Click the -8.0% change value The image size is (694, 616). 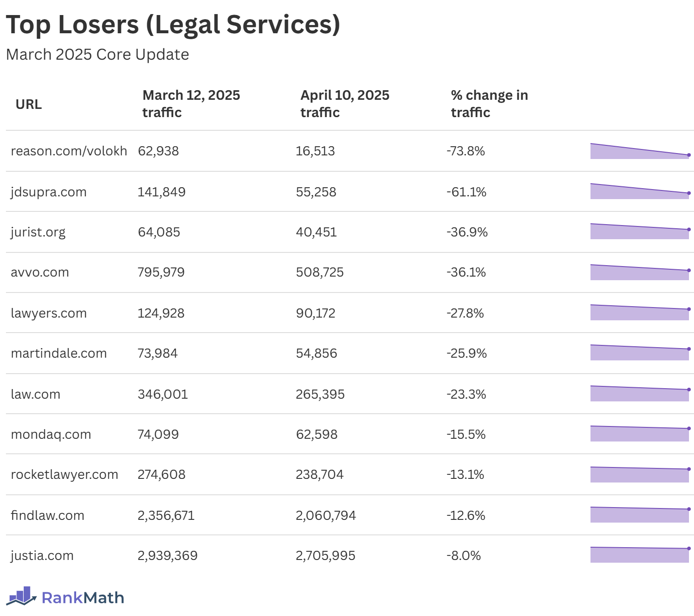tap(464, 555)
